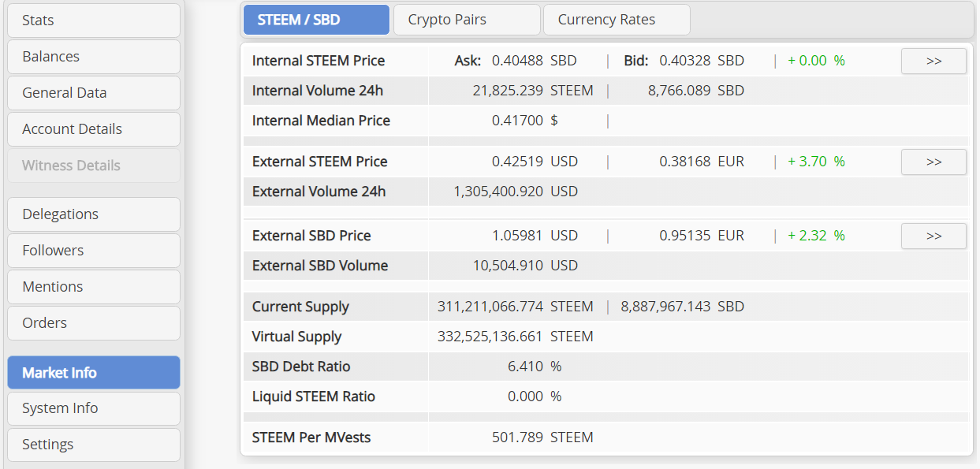Click the Virtual Supply label

point(297,337)
